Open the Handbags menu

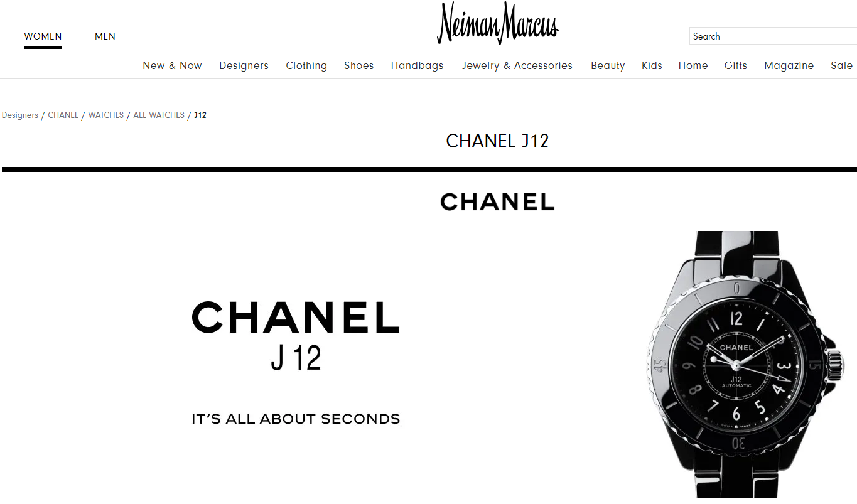point(417,65)
